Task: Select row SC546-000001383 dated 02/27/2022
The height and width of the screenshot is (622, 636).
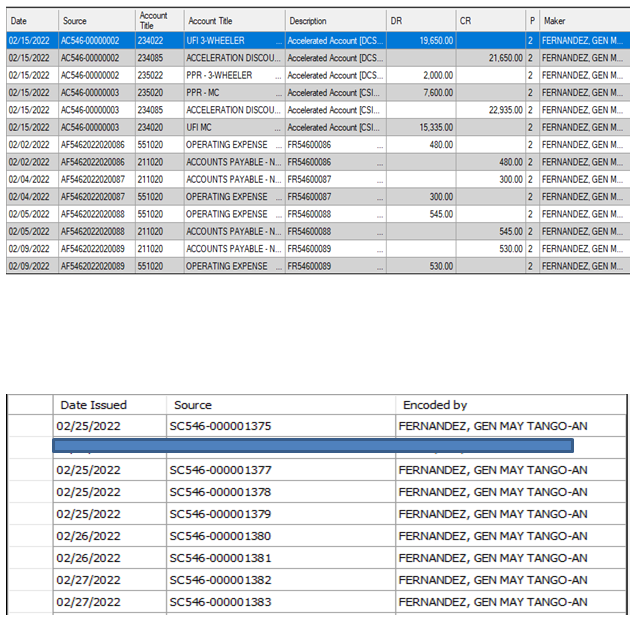Action: coord(317,602)
